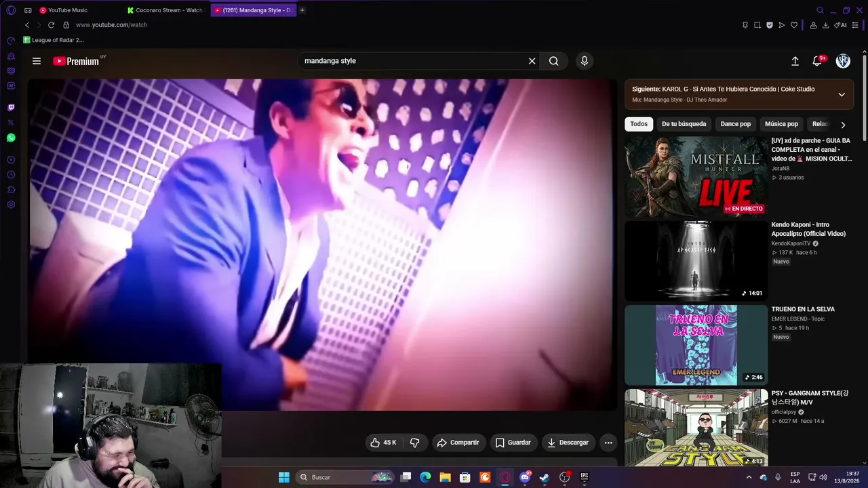Screen dimensions: 868x488
Task: Submit search with the magnifier button
Action: [x=554, y=61]
